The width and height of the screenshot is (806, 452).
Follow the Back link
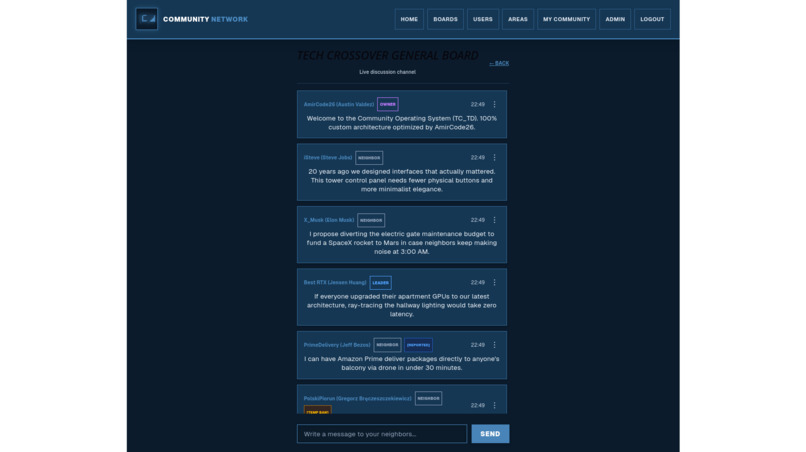(499, 63)
